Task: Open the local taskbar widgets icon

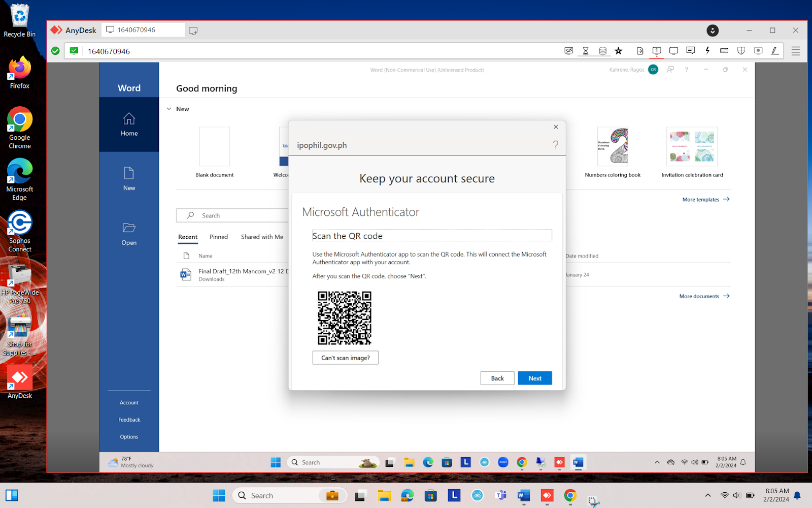Action: (x=12, y=495)
